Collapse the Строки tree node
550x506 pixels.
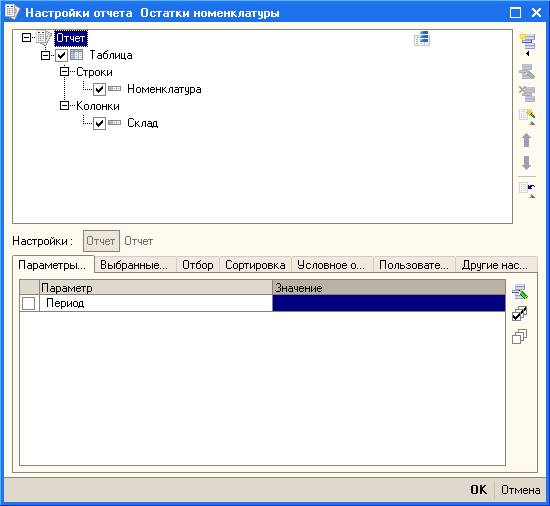(64, 72)
